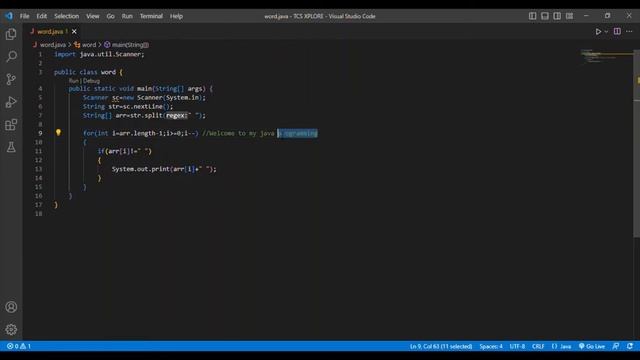Viewport: 640px width, 360px height.
Task: Split the editor to the right
Action: 617,31
